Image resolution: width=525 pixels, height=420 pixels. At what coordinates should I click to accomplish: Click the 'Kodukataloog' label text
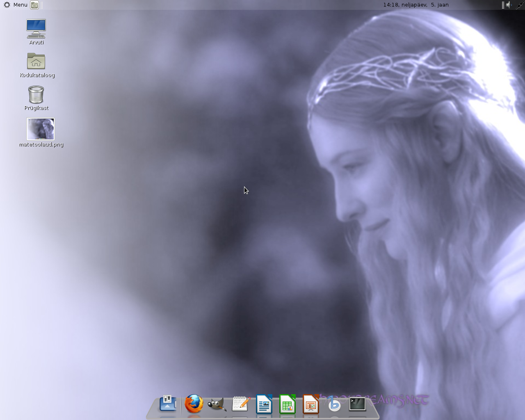(37, 75)
